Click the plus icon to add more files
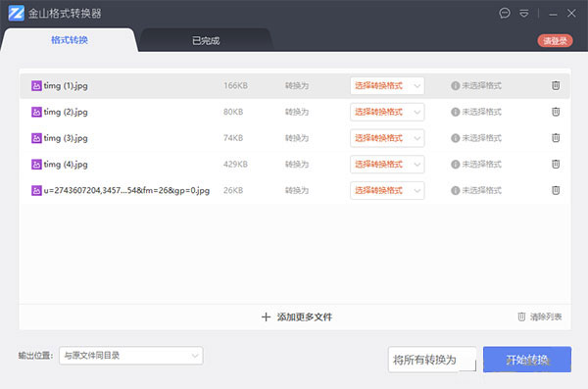The image size is (588, 389). click(x=266, y=316)
